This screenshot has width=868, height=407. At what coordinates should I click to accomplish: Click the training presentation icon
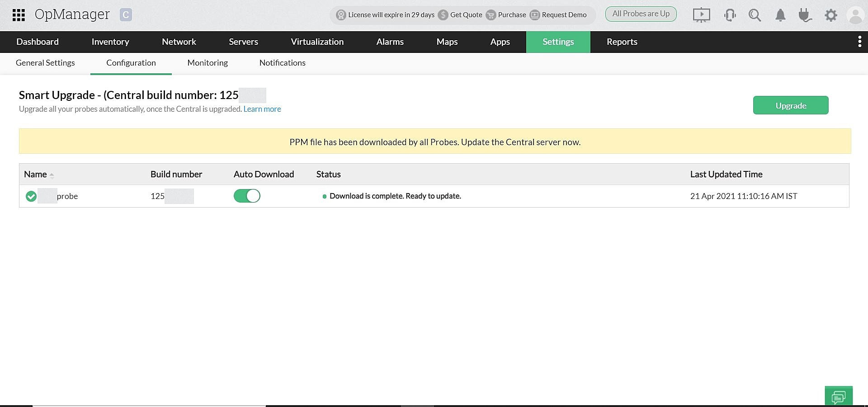click(x=701, y=15)
